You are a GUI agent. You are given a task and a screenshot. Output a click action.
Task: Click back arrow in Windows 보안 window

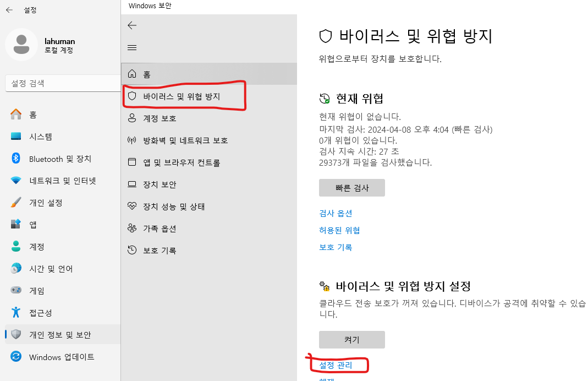(132, 25)
